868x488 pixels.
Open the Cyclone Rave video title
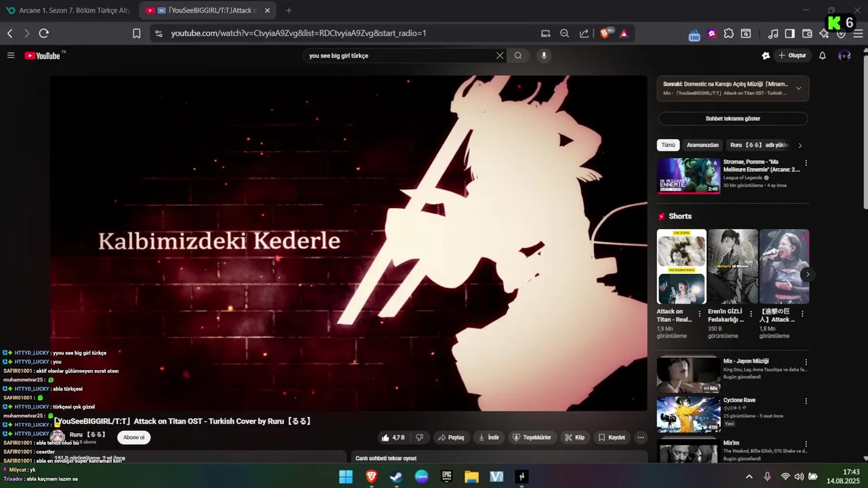coord(739,400)
